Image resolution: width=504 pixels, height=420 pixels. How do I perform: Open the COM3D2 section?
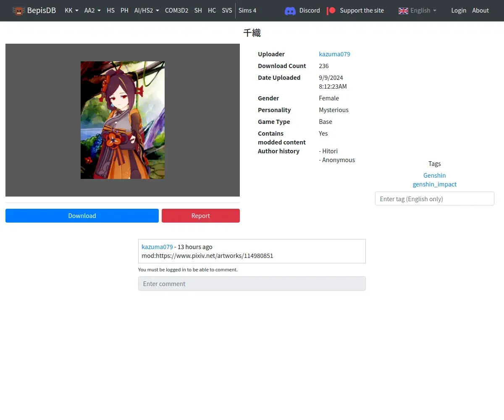pos(176,10)
